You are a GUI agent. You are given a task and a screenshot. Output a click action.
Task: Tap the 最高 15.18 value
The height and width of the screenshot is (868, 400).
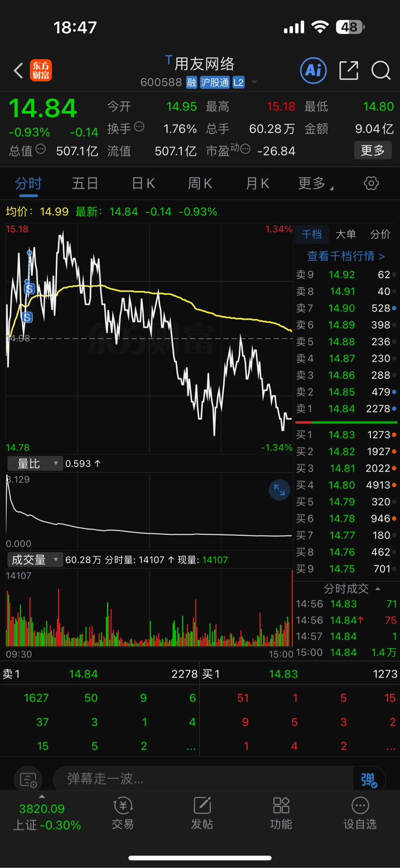click(x=281, y=107)
